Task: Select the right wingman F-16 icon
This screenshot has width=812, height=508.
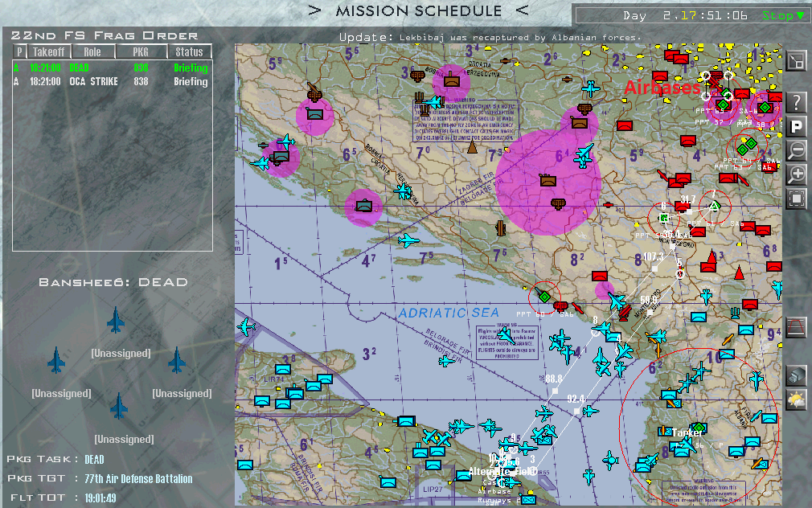Action: click(177, 360)
